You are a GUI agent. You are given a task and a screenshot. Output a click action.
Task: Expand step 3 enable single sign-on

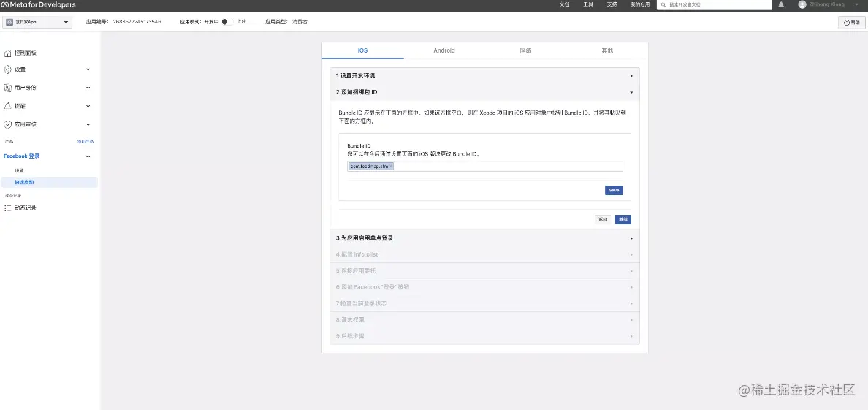485,238
